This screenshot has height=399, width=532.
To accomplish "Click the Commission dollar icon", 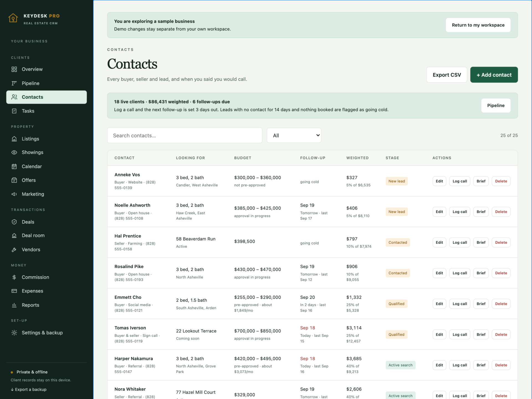I will (x=14, y=277).
